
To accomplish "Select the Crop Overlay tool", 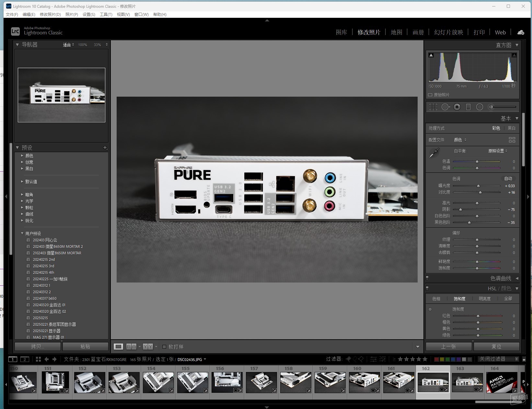I will point(433,107).
